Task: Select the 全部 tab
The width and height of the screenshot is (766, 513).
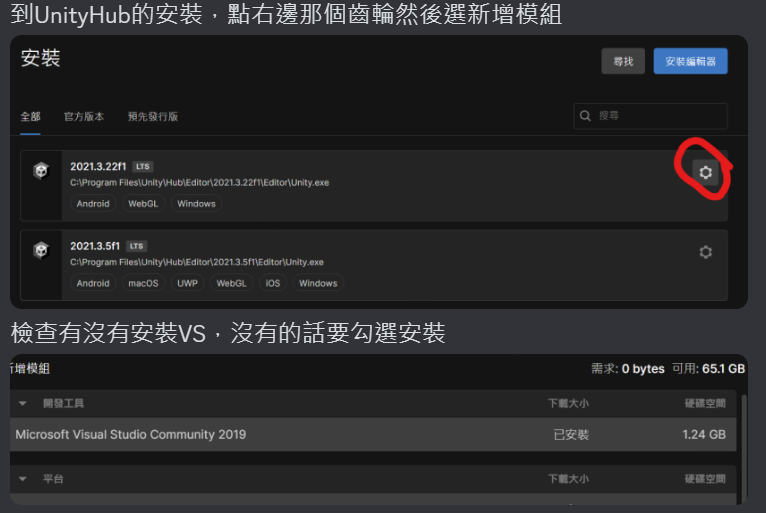Action: point(30,117)
